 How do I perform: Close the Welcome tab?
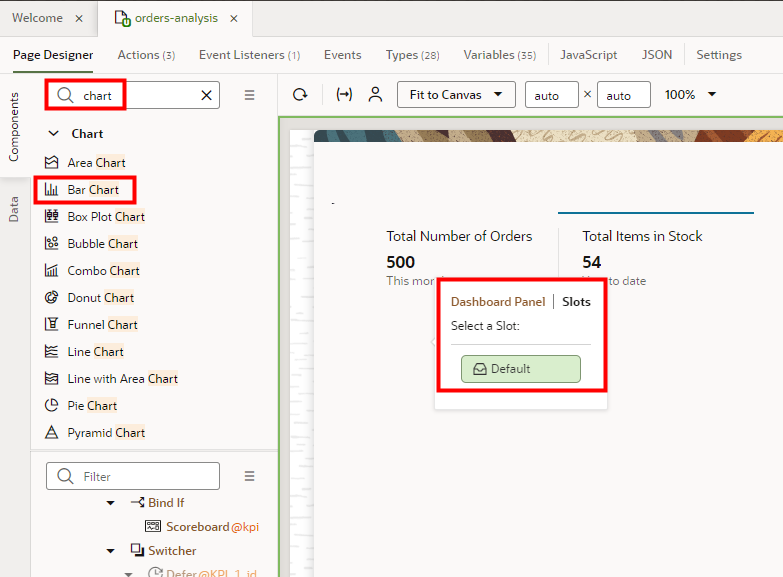79,18
